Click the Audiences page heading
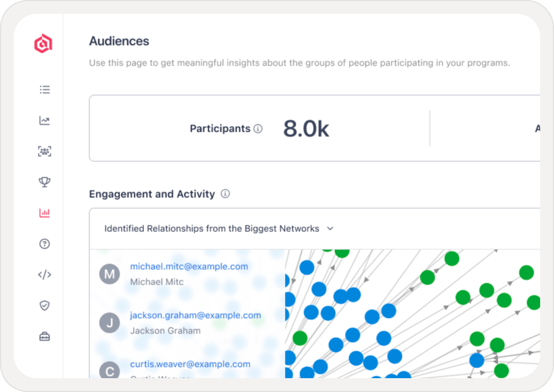 (119, 41)
